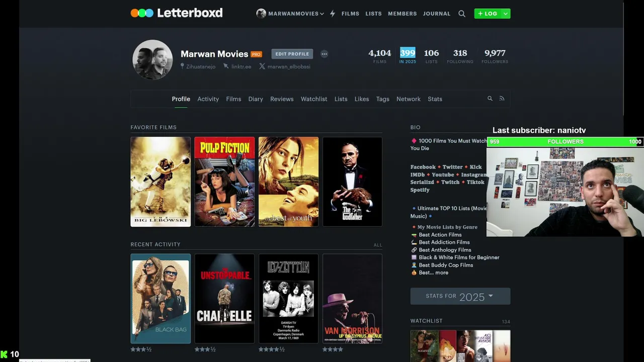Open the WATCHLIST heading link
Screen dimensions: 644x362
(427, 321)
